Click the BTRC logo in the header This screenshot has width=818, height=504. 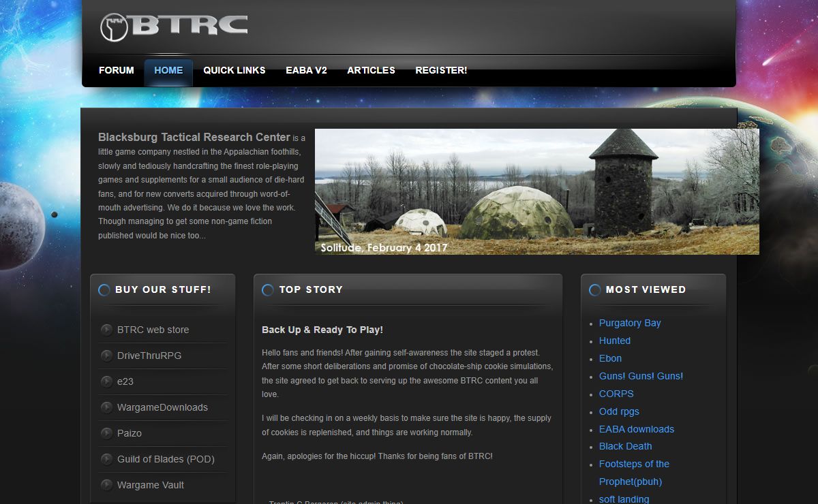point(174,27)
